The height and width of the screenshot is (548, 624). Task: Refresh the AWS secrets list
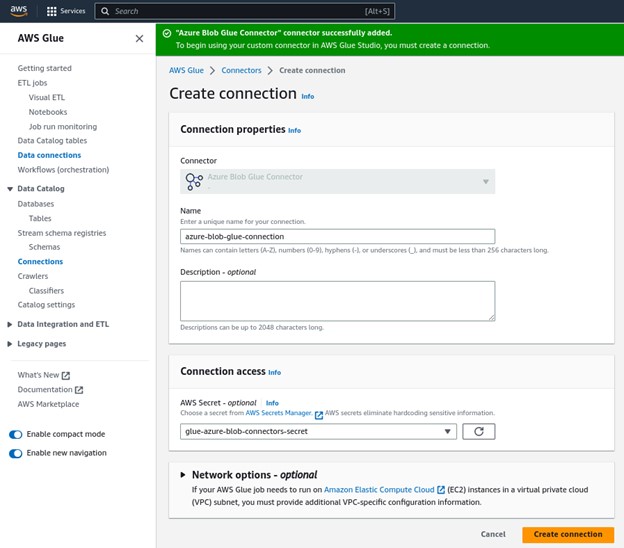[478, 431]
